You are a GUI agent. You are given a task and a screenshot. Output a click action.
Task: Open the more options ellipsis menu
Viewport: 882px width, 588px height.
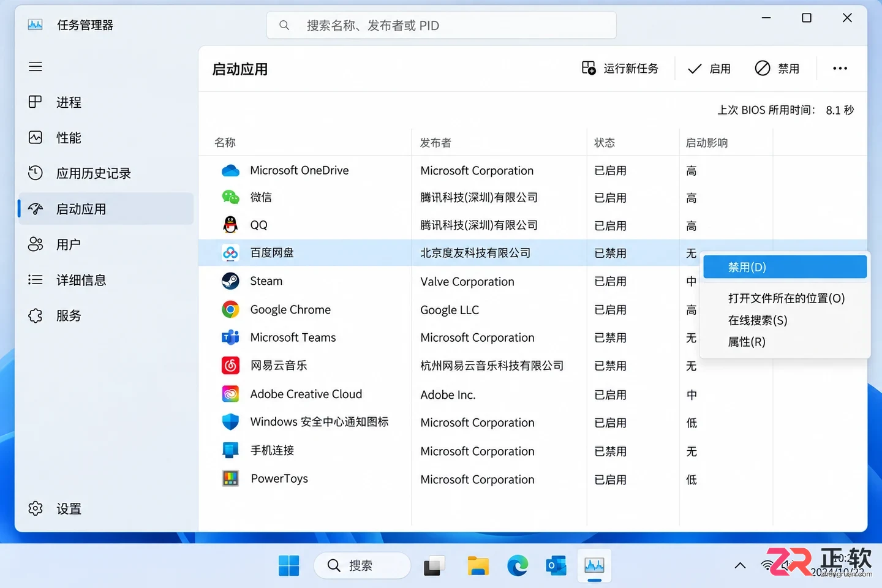tap(840, 69)
